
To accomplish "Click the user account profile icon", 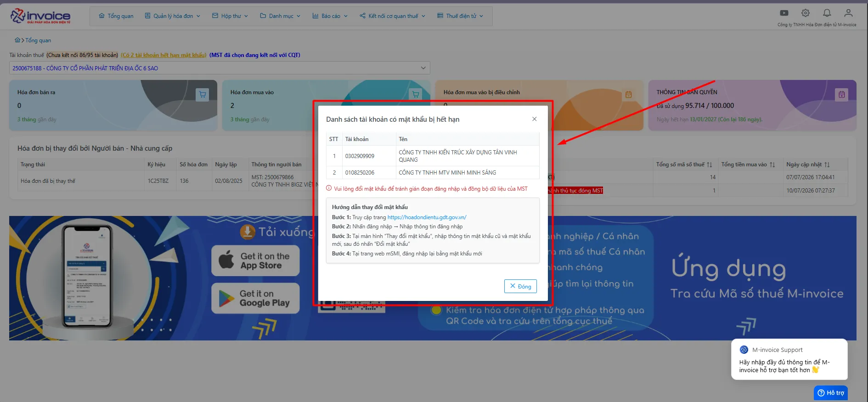I will (848, 13).
